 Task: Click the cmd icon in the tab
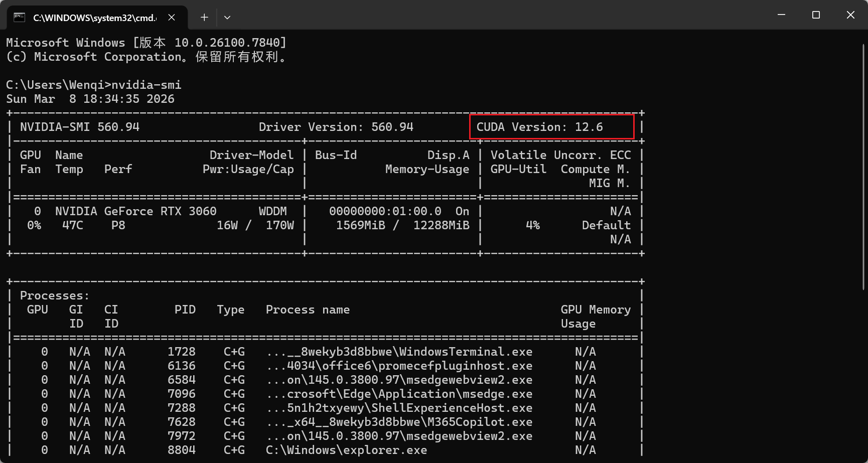[x=19, y=18]
